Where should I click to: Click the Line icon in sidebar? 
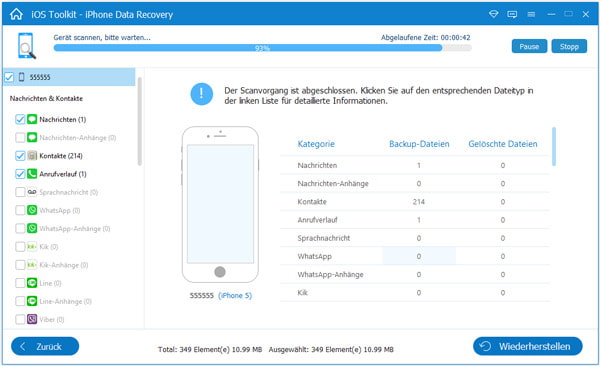pyautogui.click(x=32, y=283)
